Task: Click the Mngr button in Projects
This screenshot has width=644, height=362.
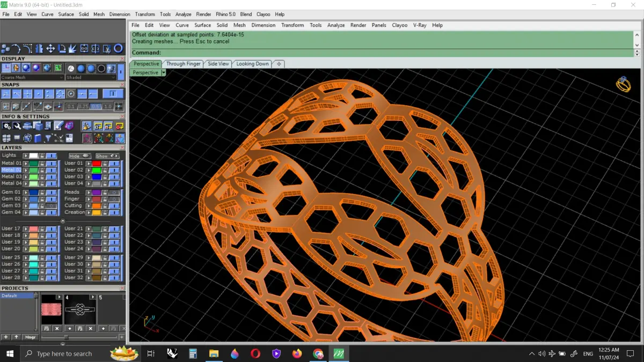Action: click(31, 337)
